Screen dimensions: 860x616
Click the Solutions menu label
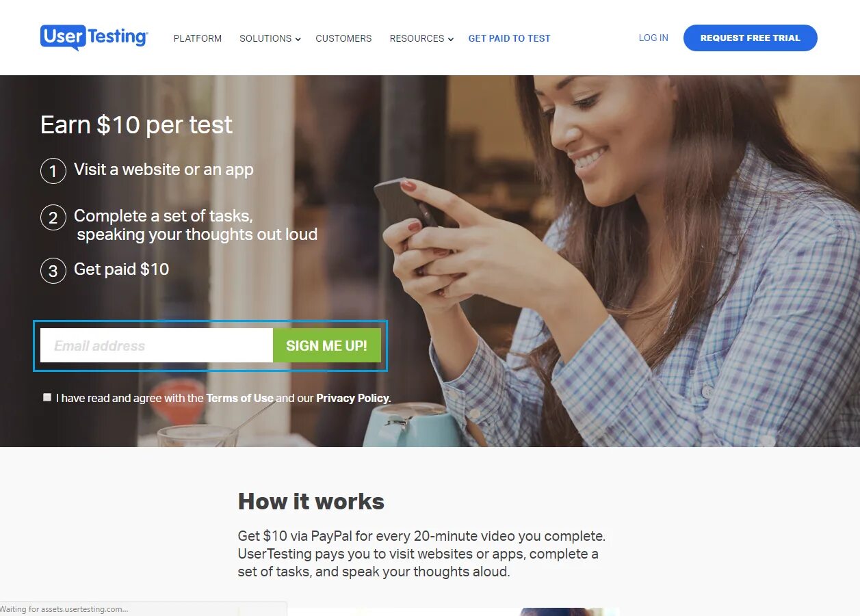pyautogui.click(x=265, y=38)
